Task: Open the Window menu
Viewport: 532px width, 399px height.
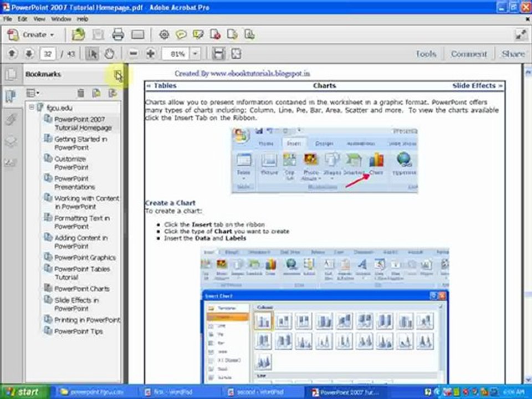Action: 61,19
